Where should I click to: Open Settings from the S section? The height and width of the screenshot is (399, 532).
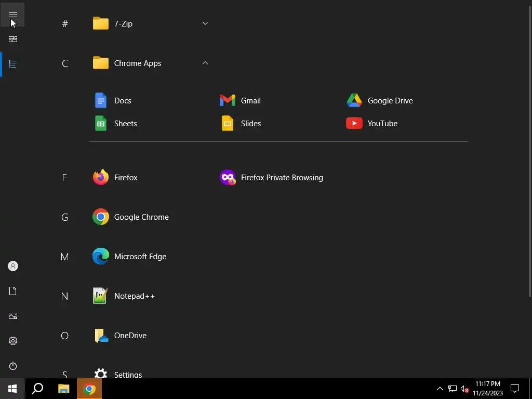click(x=118, y=374)
